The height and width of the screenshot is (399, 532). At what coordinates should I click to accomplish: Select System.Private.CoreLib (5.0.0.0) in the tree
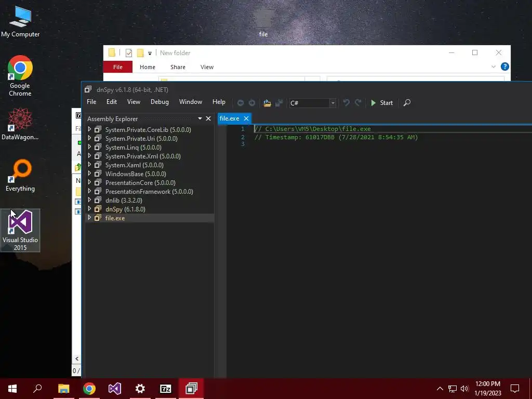148,129
